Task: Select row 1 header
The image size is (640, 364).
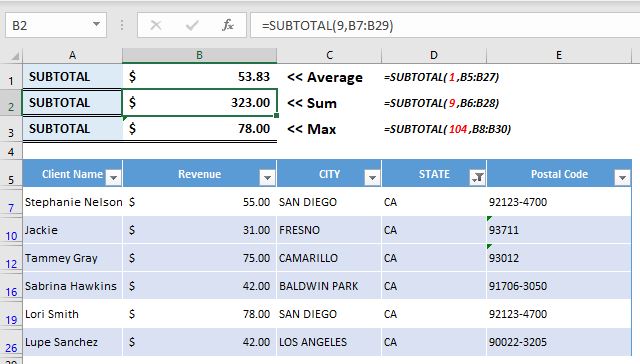Action: point(11,76)
